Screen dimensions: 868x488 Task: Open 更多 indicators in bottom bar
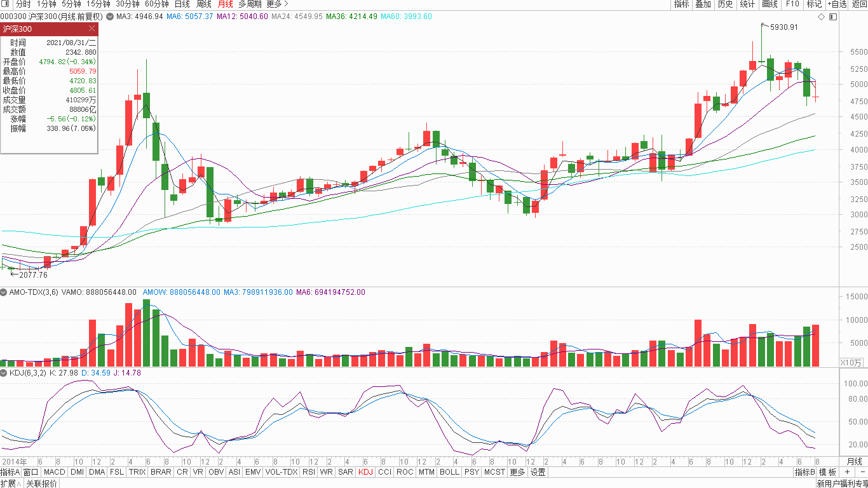(x=517, y=472)
